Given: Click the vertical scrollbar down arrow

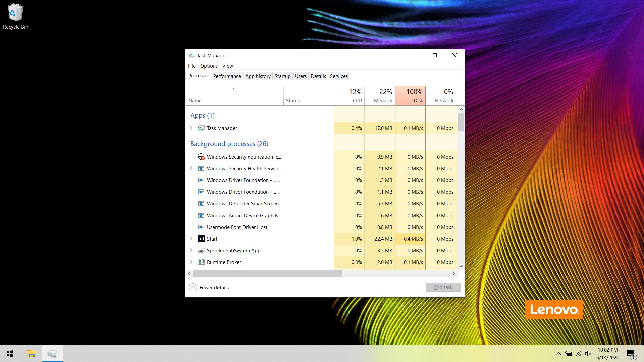Looking at the screenshot, I should point(461,266).
